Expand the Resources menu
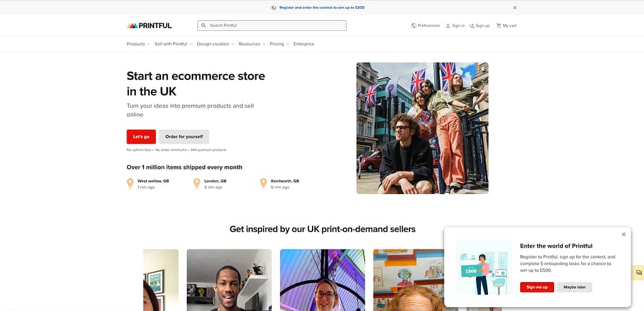This screenshot has width=644, height=311. [x=252, y=44]
